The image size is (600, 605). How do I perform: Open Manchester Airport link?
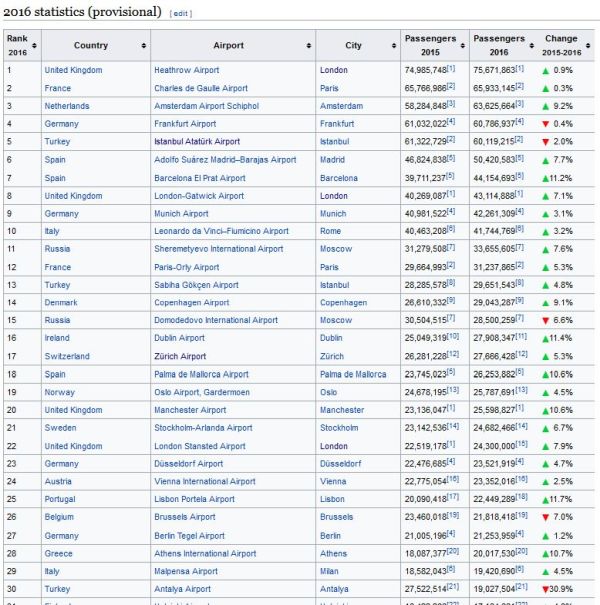[x=190, y=410]
